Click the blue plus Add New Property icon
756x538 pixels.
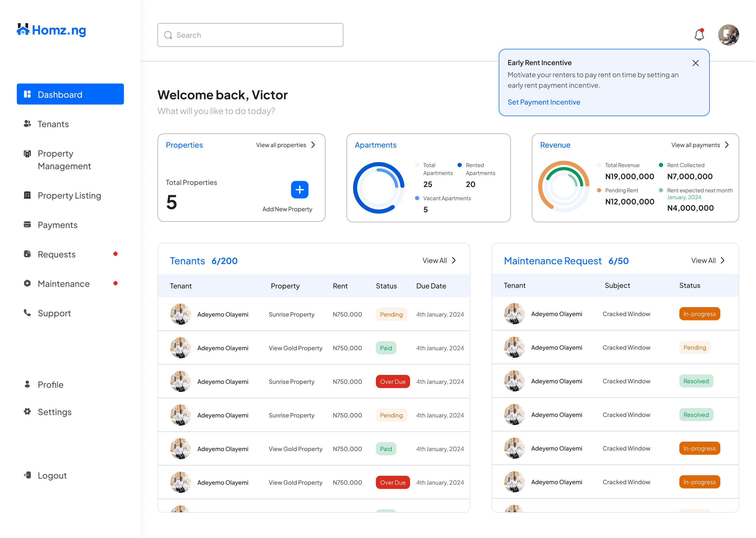pyautogui.click(x=300, y=189)
